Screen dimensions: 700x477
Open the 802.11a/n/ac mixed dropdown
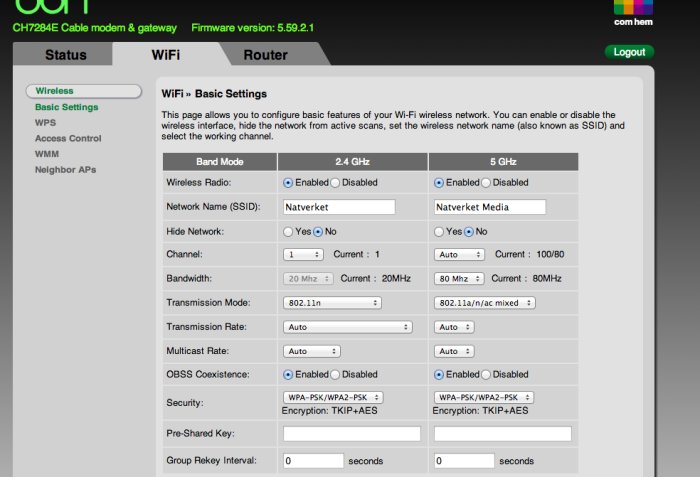484,303
